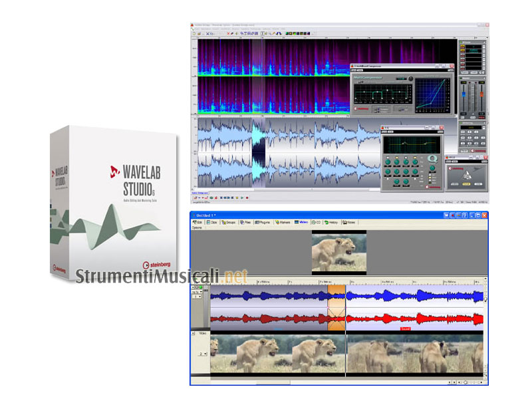
Task: Close the MultiBand Compressor plugin window
Action: click(x=452, y=67)
